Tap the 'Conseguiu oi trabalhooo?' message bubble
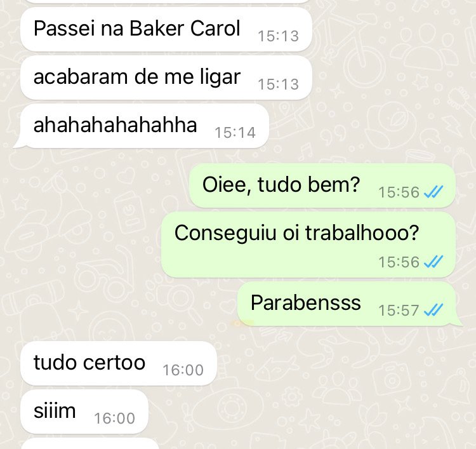This screenshot has height=449, width=476. [x=308, y=245]
